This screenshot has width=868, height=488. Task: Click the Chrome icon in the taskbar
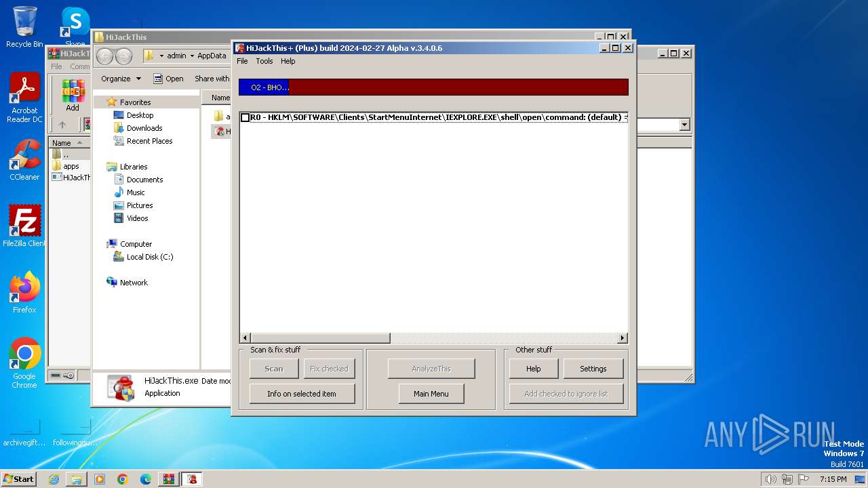123,479
